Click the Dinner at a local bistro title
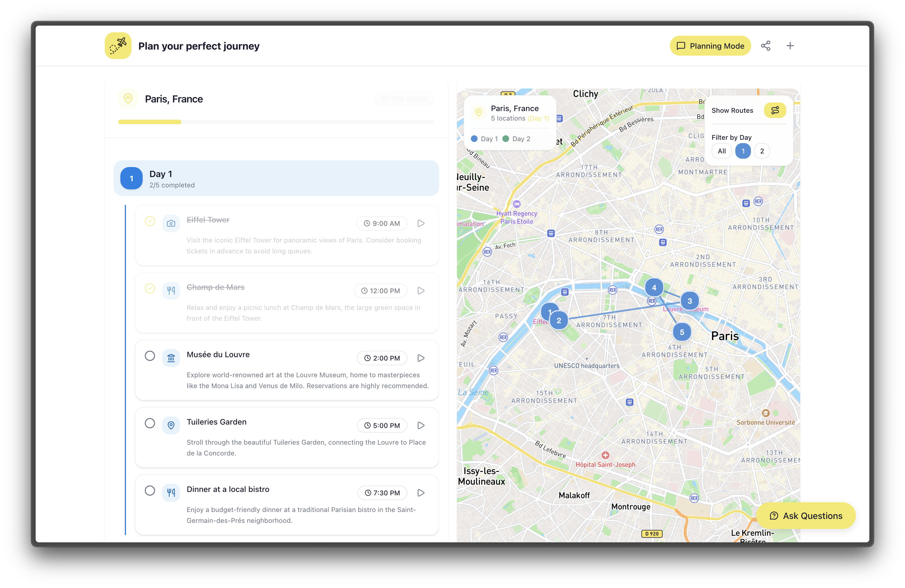 pos(228,489)
